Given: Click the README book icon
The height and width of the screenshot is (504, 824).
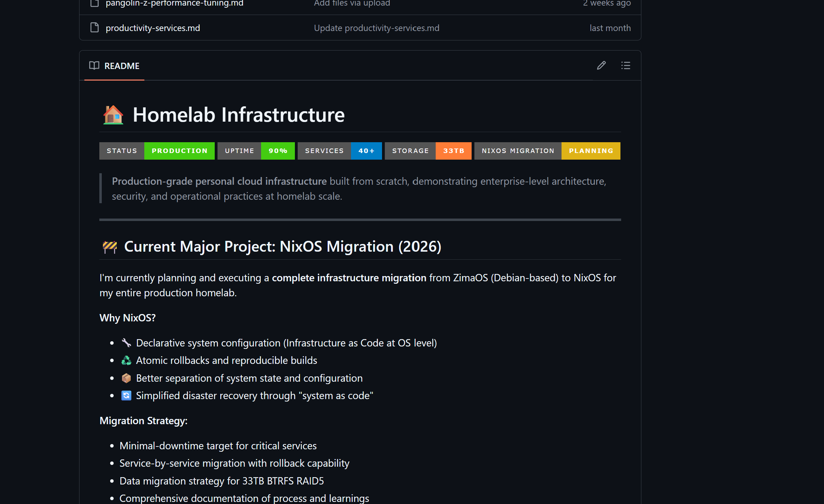Looking at the screenshot, I should [x=94, y=66].
